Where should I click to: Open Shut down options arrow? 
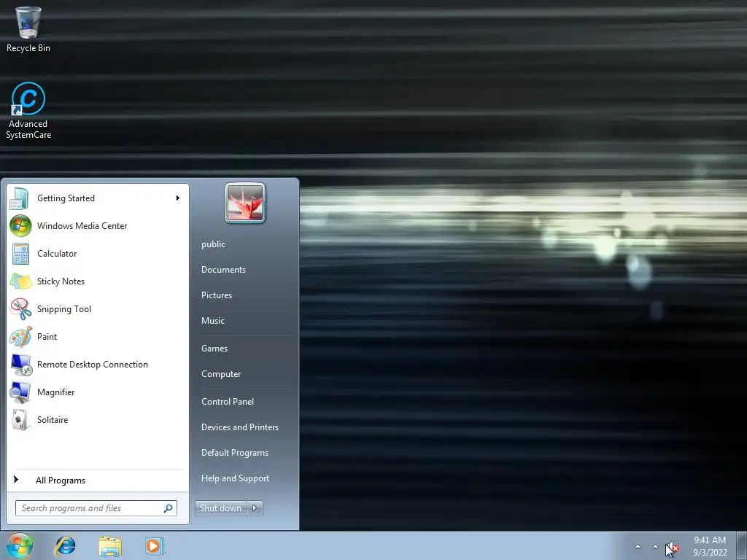[255, 508]
